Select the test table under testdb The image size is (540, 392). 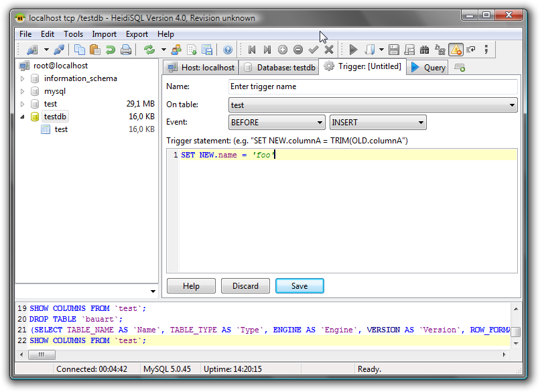(x=61, y=129)
